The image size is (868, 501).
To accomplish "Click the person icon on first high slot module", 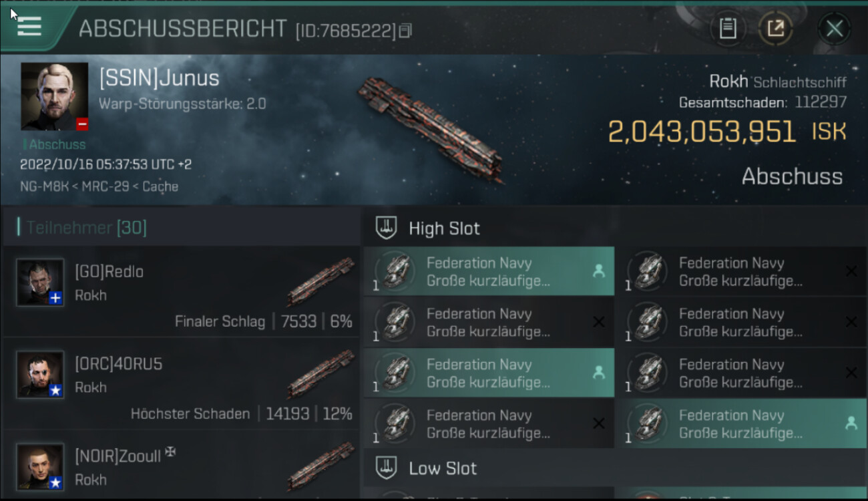I will 598,271.
